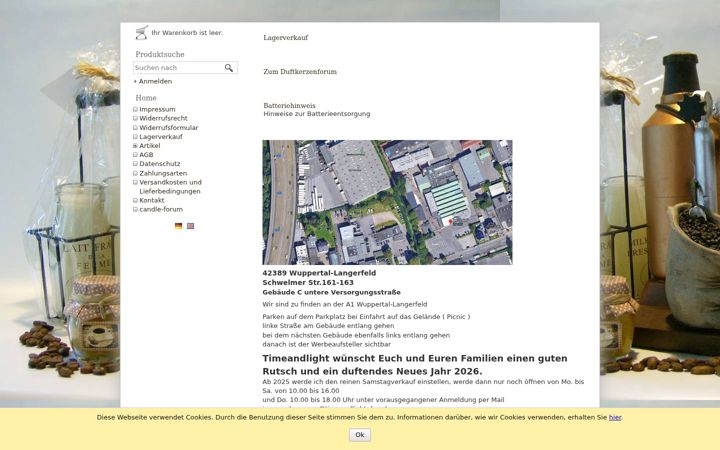Click the '42389 Wuppertal-Langerfeld' address line

tap(319, 273)
